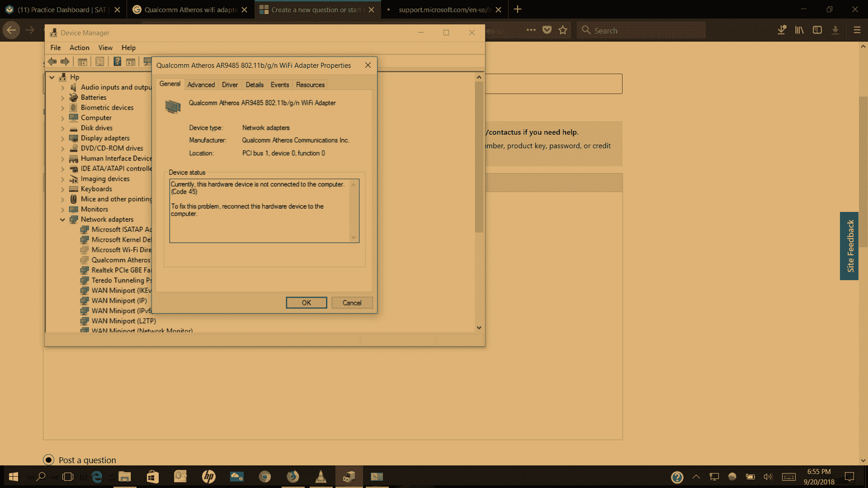Viewport: 868px width, 488px height.
Task: Open File Explorer from the taskbar
Action: pos(125,477)
